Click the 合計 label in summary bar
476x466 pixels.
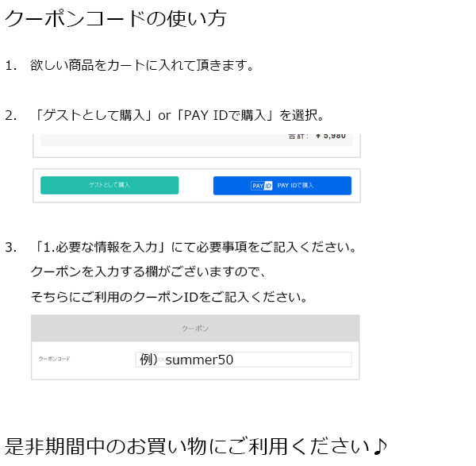click(297, 136)
